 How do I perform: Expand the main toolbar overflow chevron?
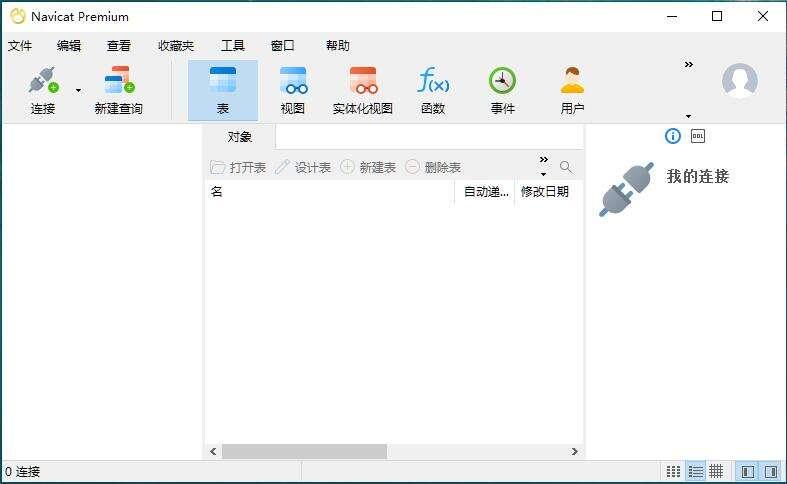point(688,65)
